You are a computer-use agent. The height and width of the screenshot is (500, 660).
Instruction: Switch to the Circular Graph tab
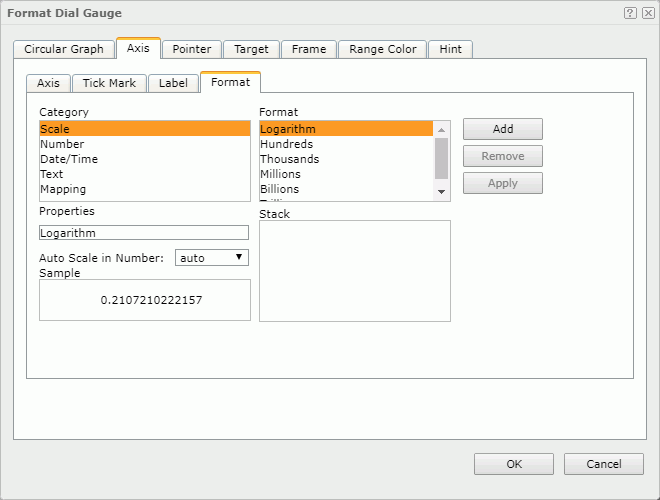(64, 49)
